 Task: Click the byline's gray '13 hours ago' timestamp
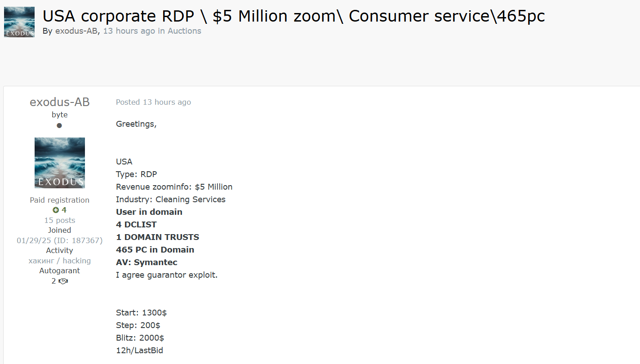pos(129,31)
